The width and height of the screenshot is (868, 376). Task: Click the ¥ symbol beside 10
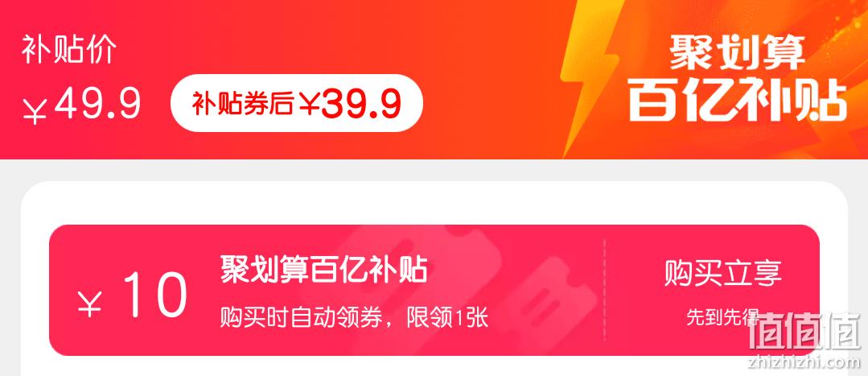coord(89,304)
